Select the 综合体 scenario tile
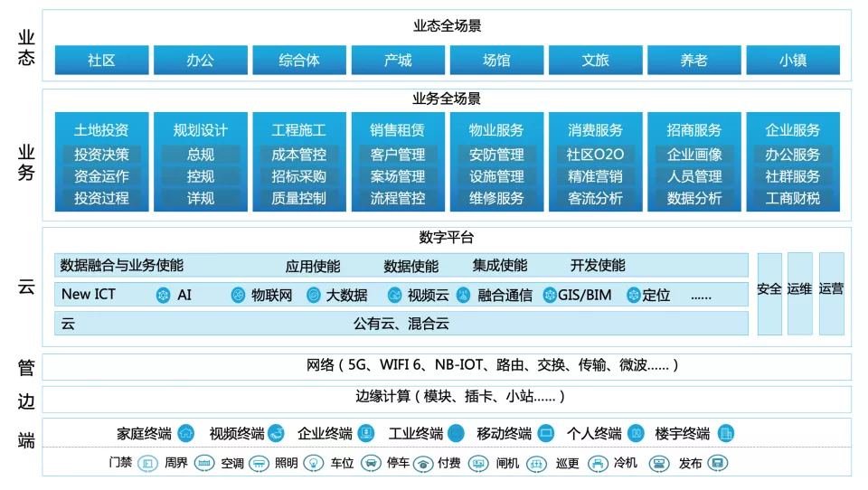The image size is (868, 490). [x=298, y=61]
